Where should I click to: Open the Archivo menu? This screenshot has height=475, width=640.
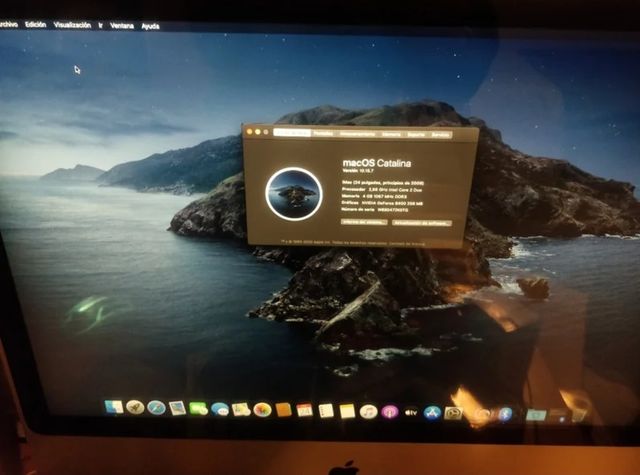[8, 24]
